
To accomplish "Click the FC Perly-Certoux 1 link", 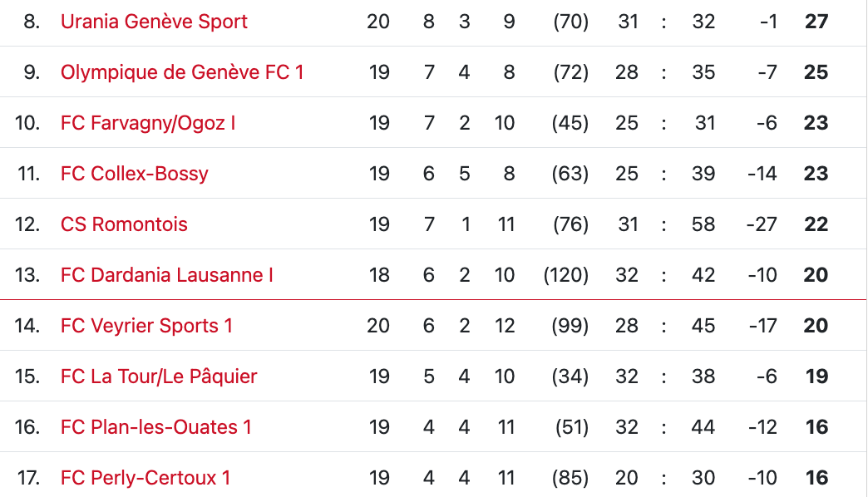I will 145,478.
